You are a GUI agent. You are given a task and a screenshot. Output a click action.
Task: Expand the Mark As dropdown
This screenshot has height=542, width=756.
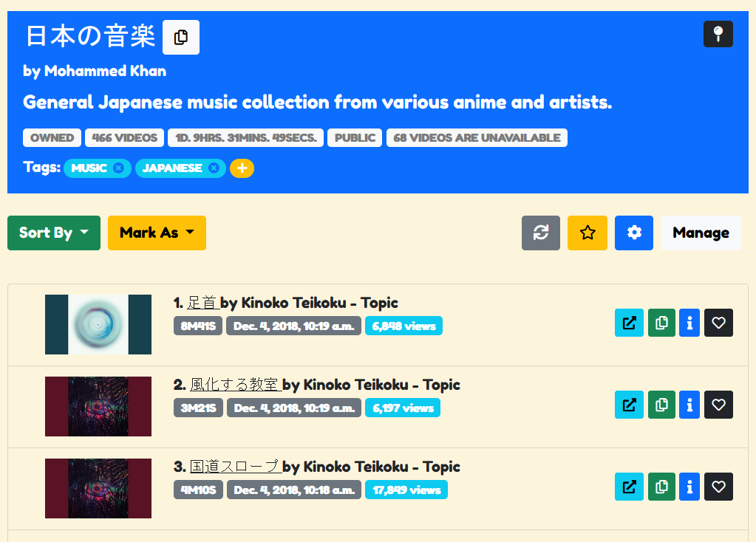(x=157, y=233)
